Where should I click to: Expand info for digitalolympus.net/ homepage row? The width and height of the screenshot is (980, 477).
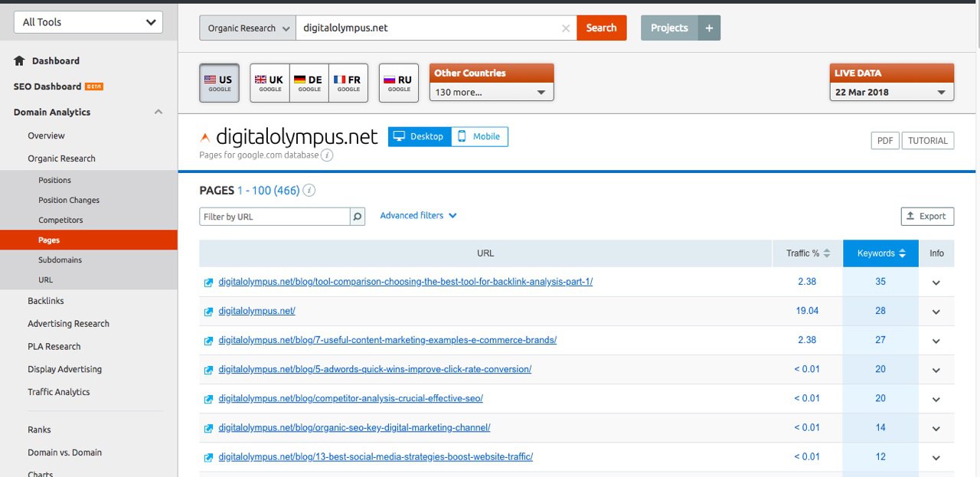pyautogui.click(x=936, y=312)
